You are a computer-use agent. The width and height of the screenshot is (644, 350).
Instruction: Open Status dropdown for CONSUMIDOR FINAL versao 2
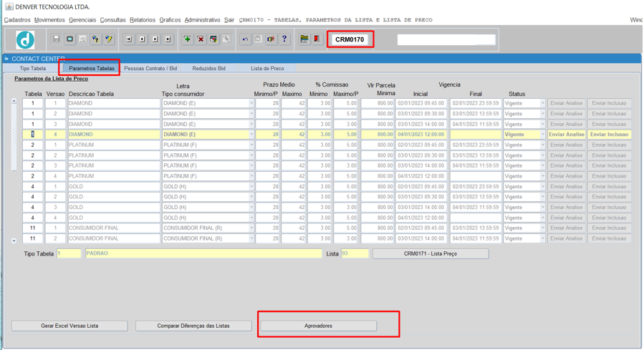click(x=542, y=238)
